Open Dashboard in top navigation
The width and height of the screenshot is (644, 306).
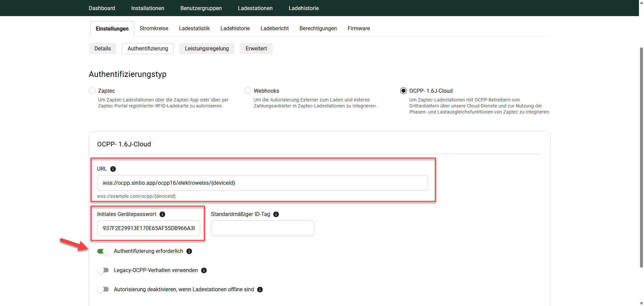pos(102,8)
